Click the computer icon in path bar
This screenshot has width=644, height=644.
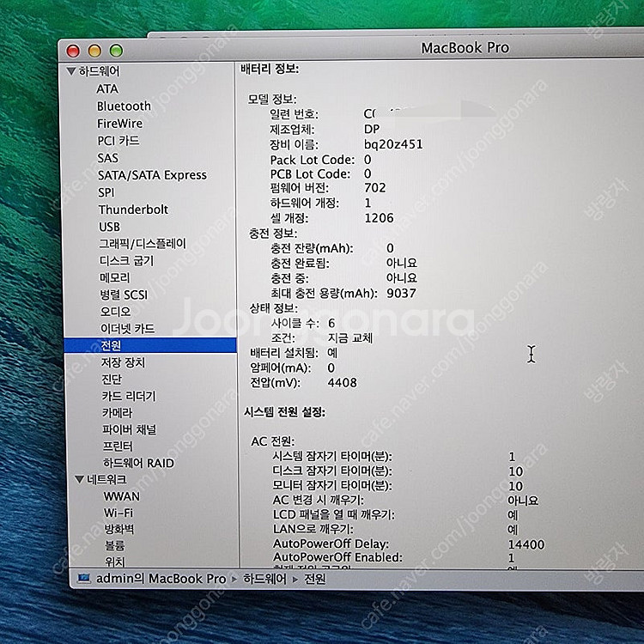(84, 578)
